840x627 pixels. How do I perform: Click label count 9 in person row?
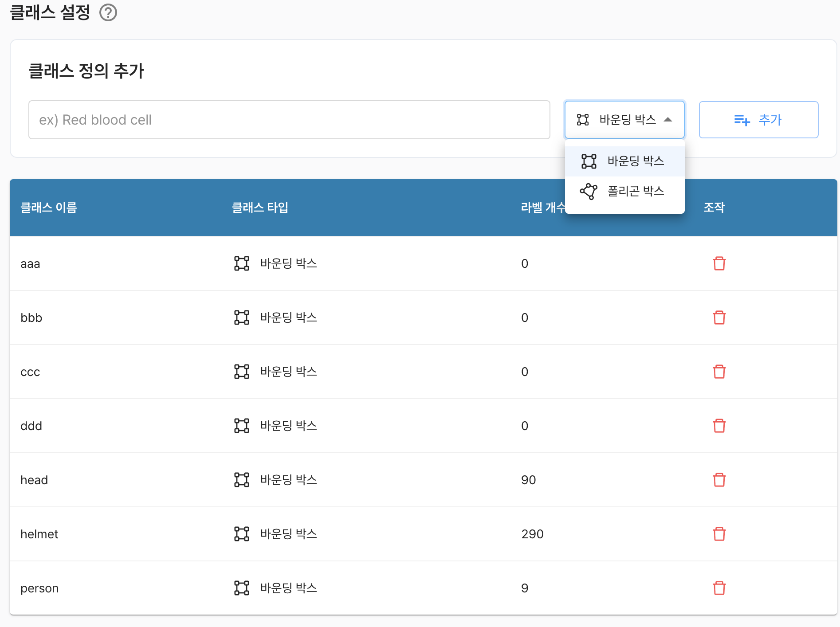click(525, 588)
